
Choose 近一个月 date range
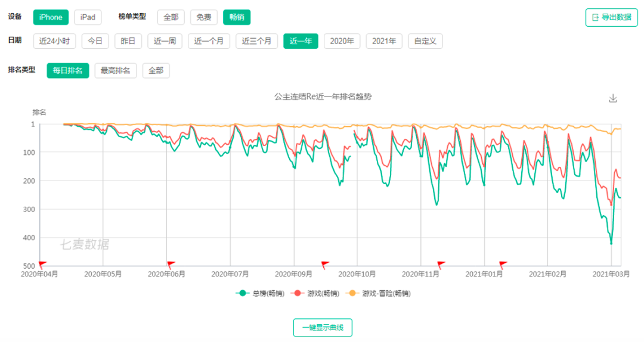point(209,41)
